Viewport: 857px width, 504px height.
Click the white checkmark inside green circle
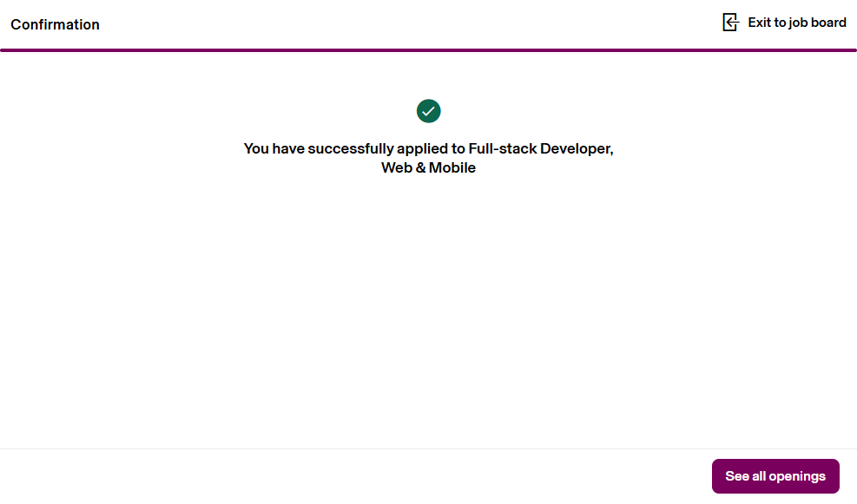(x=428, y=111)
